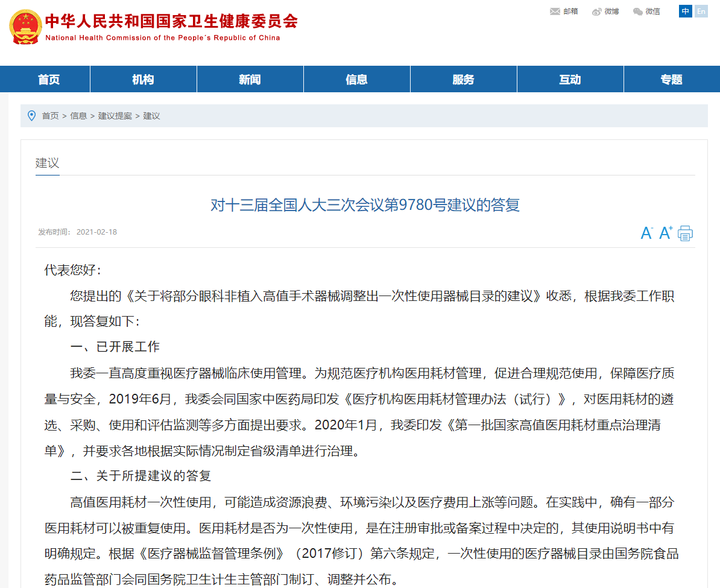Click the 机构 top navigation item

143,78
